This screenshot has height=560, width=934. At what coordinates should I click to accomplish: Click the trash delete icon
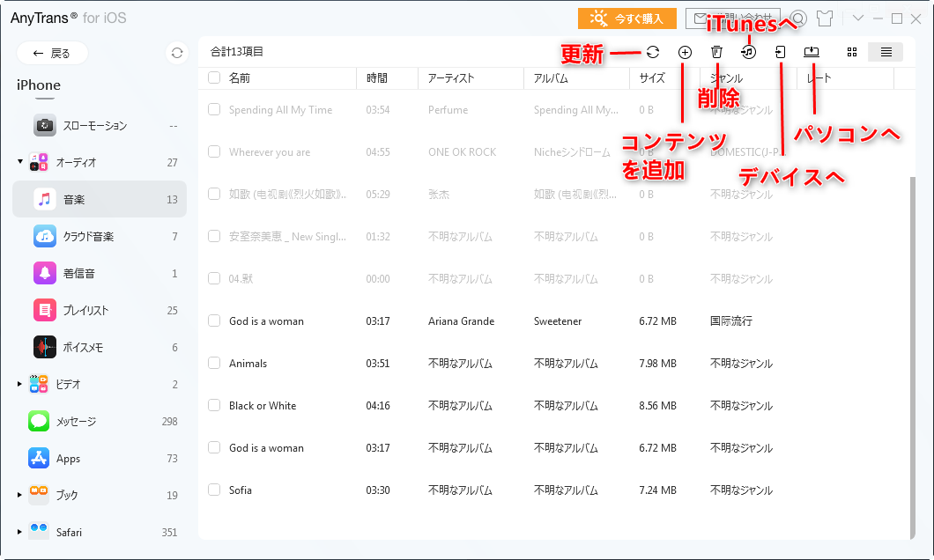[716, 52]
